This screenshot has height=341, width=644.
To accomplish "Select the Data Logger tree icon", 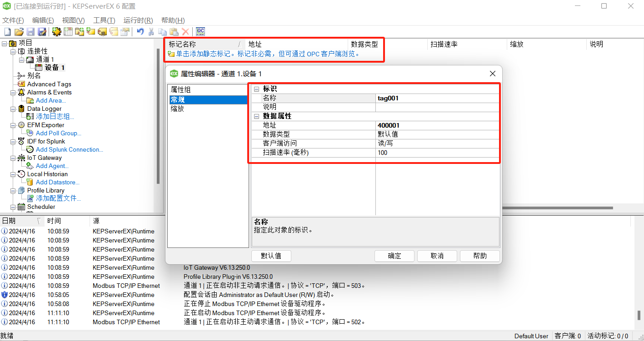I will tap(21, 109).
